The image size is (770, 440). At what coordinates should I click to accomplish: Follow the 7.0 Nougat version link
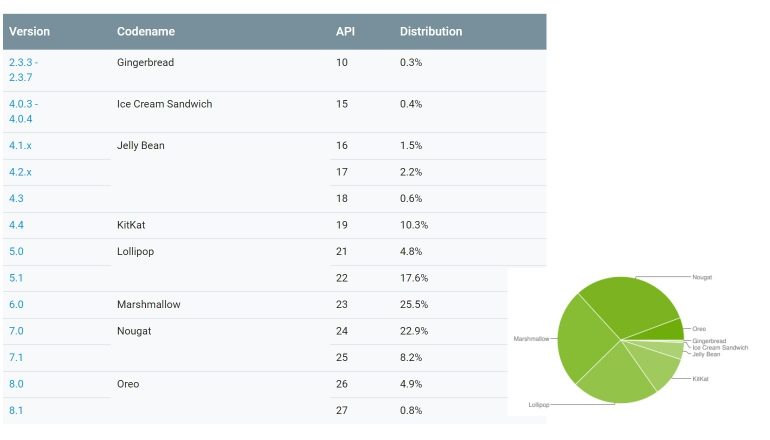point(16,331)
